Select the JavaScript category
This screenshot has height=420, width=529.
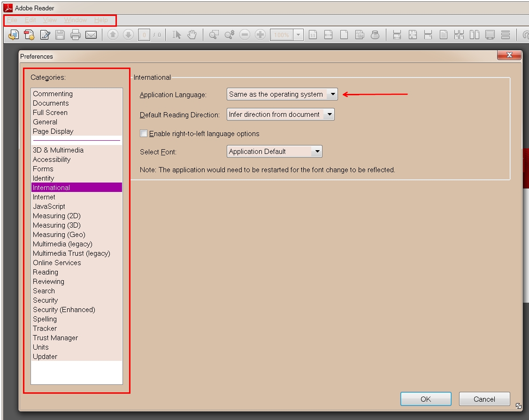click(49, 206)
